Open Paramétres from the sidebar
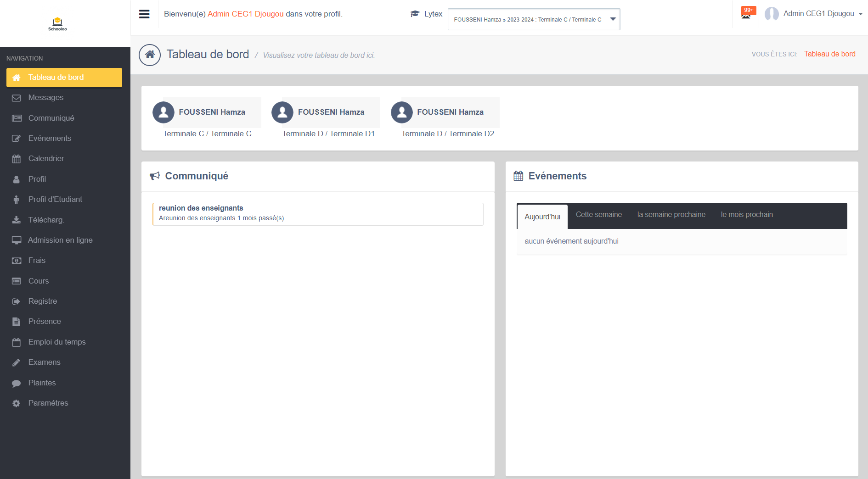The height and width of the screenshot is (479, 868). click(48, 403)
